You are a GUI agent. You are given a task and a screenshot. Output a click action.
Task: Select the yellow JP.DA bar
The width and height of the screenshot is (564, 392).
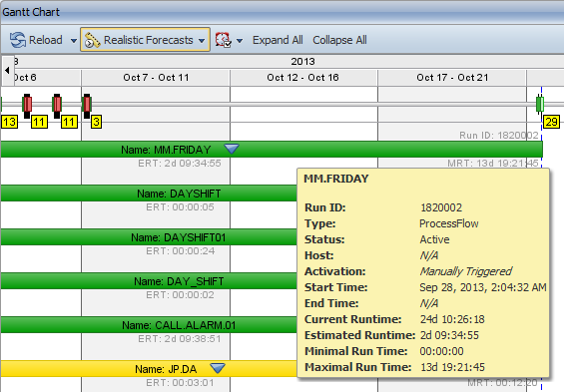[149, 369]
